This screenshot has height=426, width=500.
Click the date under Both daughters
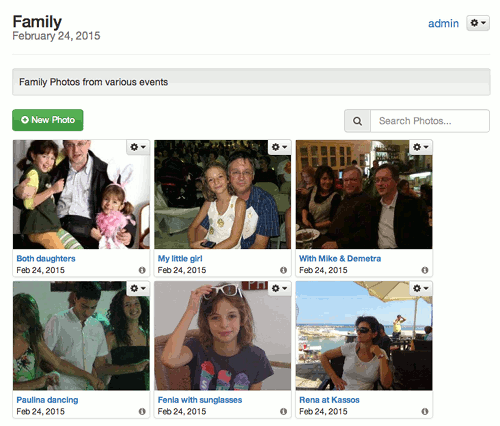40,270
